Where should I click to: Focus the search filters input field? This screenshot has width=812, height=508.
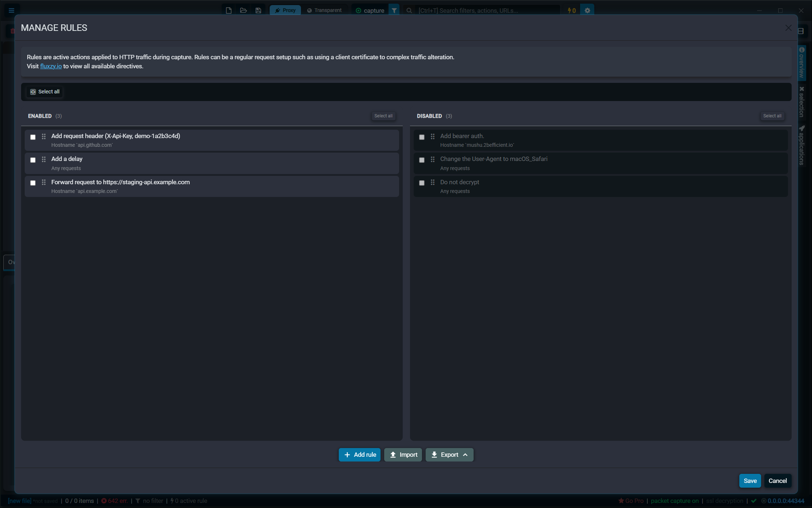click(487, 11)
